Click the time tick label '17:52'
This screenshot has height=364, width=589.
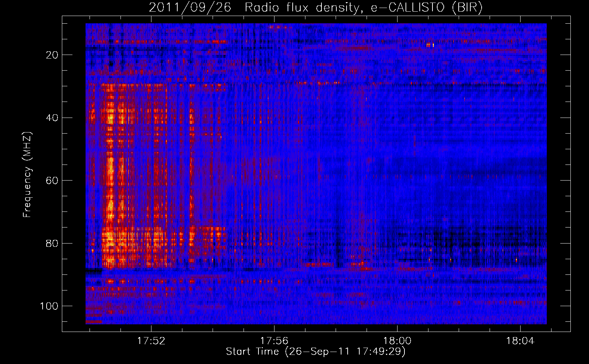click(x=151, y=341)
